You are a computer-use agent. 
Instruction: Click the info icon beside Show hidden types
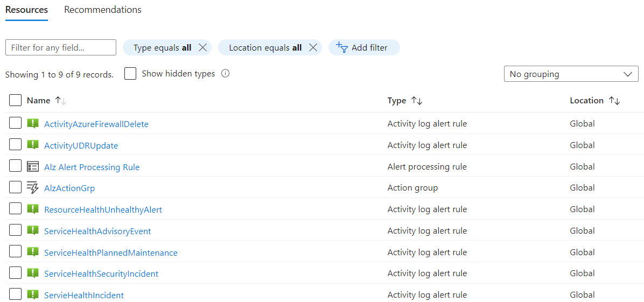pyautogui.click(x=225, y=74)
